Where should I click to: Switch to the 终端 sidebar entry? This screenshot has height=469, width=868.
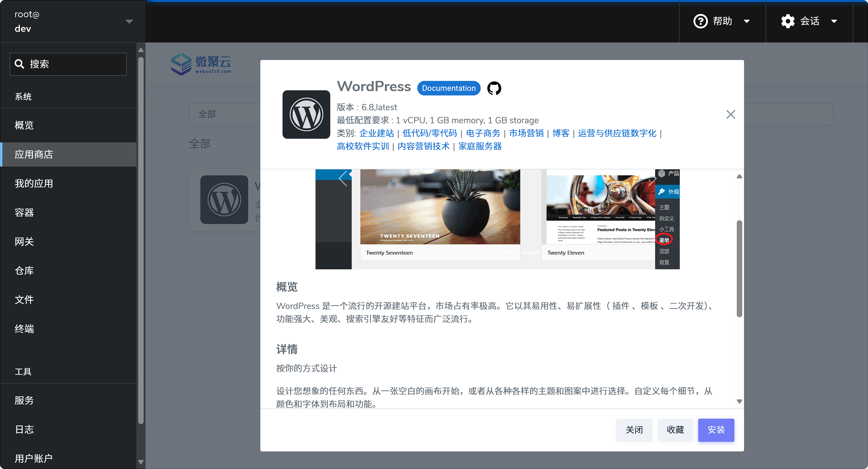pyautogui.click(x=24, y=329)
